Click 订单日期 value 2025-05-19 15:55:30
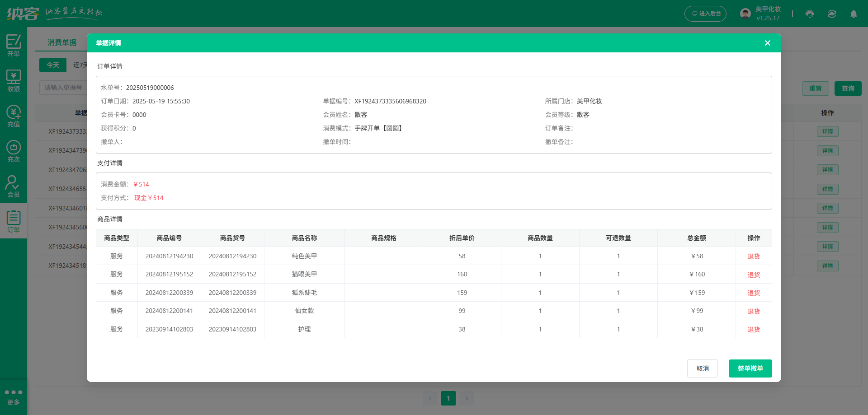The width and height of the screenshot is (868, 415). tap(161, 101)
